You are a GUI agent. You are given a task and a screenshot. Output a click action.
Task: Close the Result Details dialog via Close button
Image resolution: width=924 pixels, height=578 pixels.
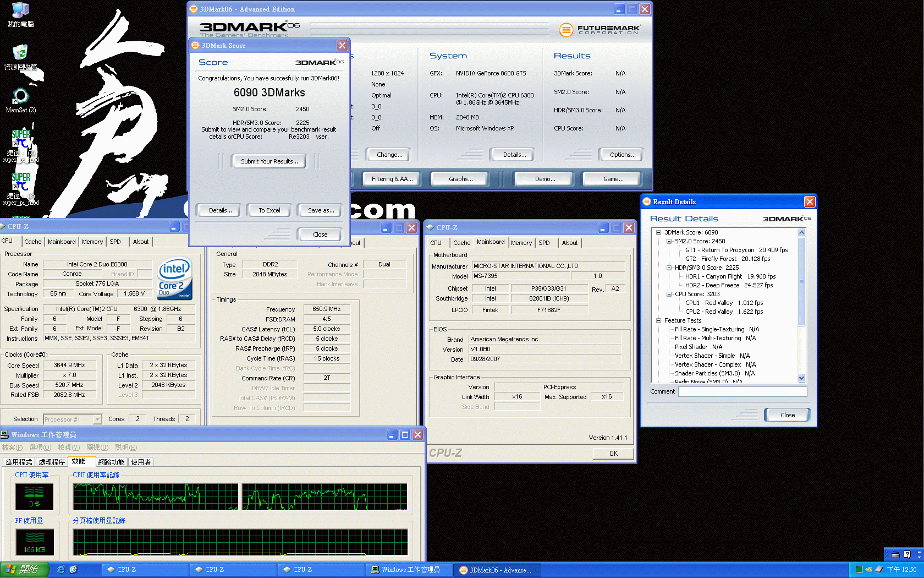click(787, 415)
